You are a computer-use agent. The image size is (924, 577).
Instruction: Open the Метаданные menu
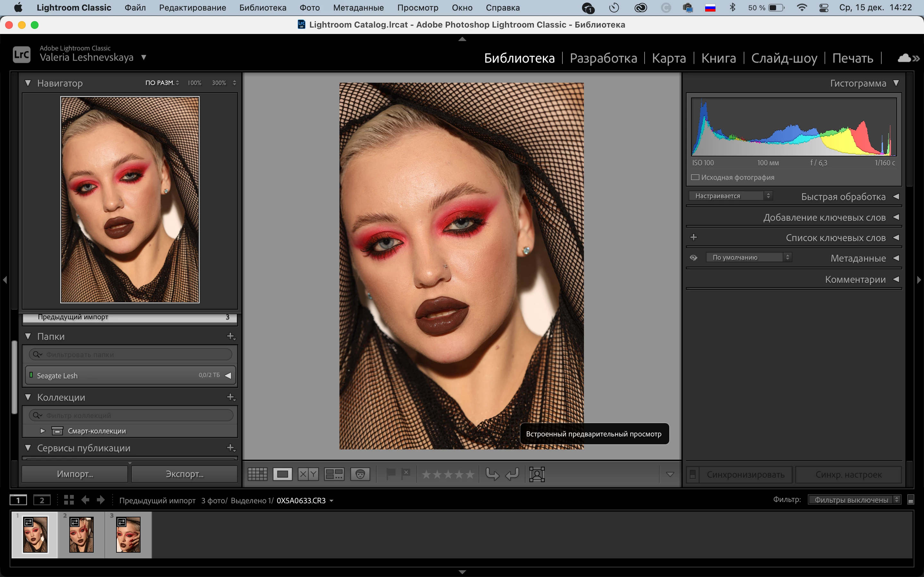(358, 8)
